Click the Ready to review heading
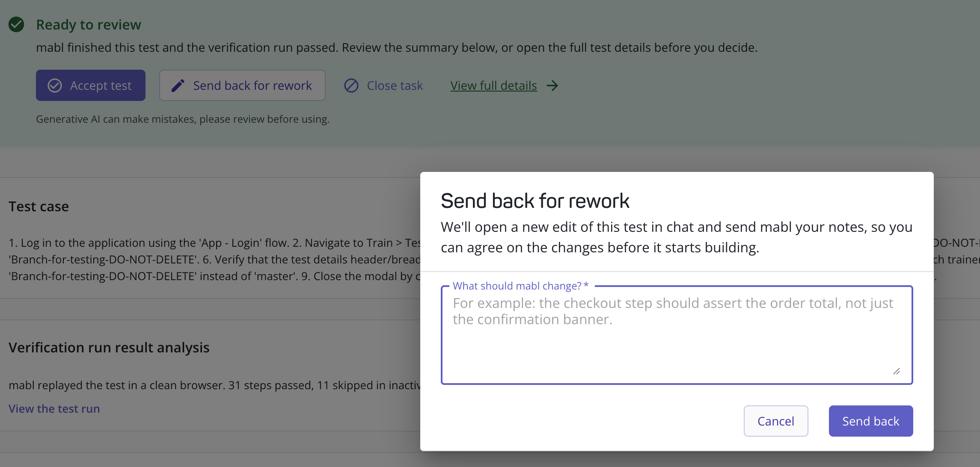Viewport: 980px width, 467px height. 89,25
